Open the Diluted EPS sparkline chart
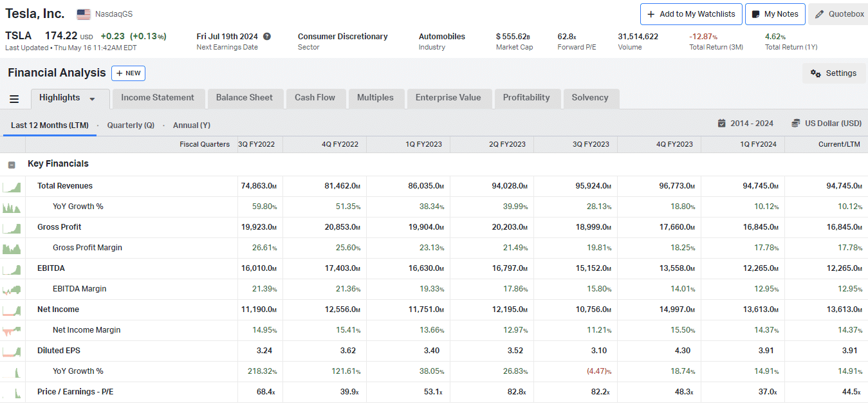The image size is (868, 406). [12, 351]
